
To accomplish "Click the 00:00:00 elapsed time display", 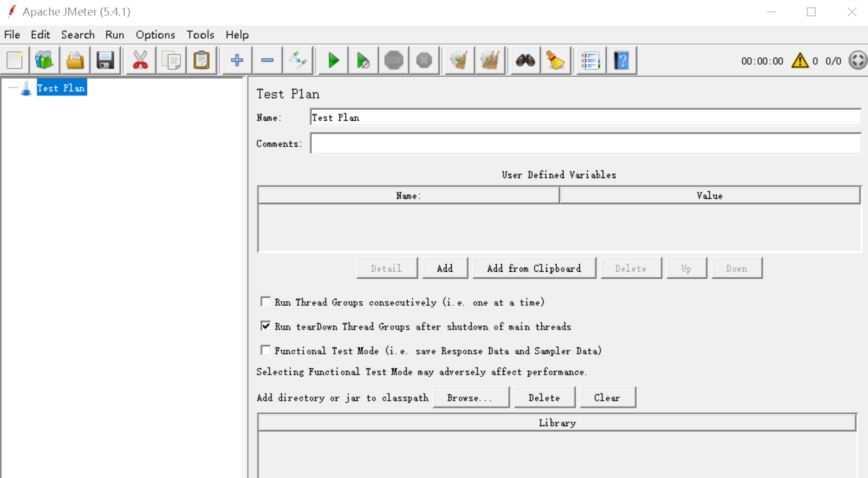I will point(762,61).
